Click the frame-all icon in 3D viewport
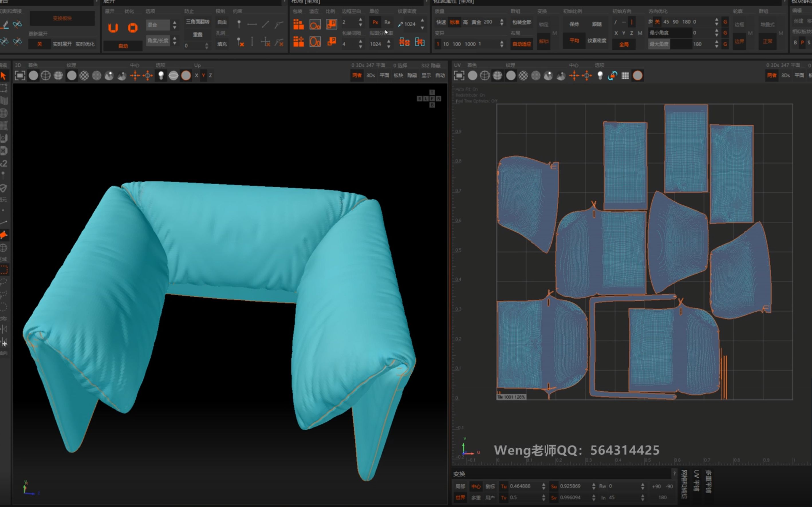Viewport: 812px width, 507px height. (x=20, y=76)
